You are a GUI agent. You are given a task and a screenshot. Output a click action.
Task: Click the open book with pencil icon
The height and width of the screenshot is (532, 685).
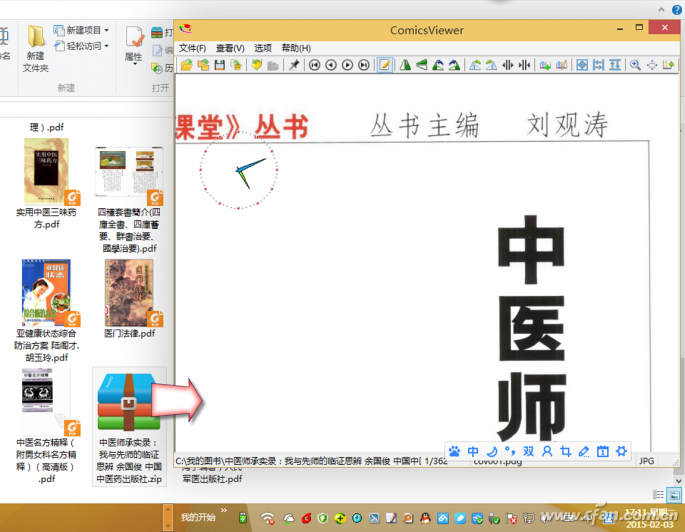click(561, 66)
